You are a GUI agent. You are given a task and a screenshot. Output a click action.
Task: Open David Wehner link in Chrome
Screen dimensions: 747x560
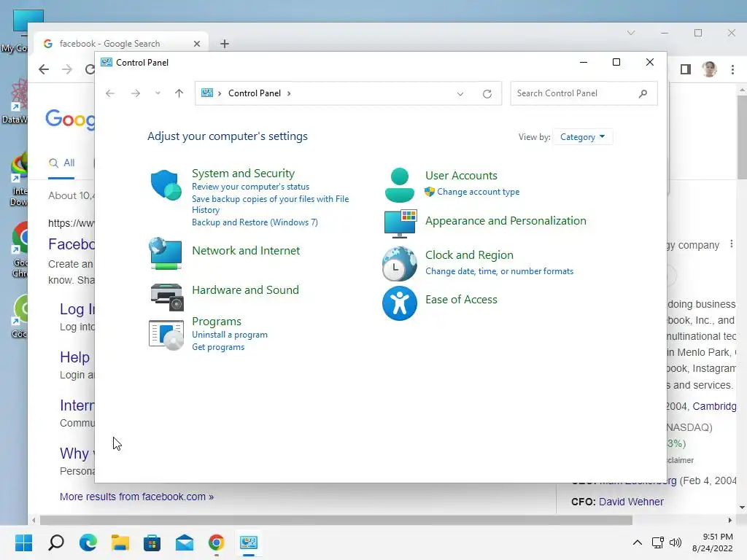(631, 502)
